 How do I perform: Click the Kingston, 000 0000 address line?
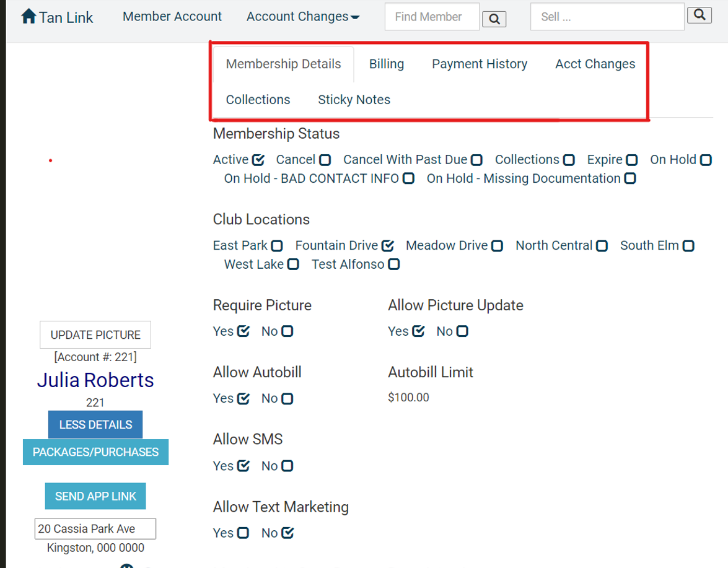pyautogui.click(x=95, y=548)
